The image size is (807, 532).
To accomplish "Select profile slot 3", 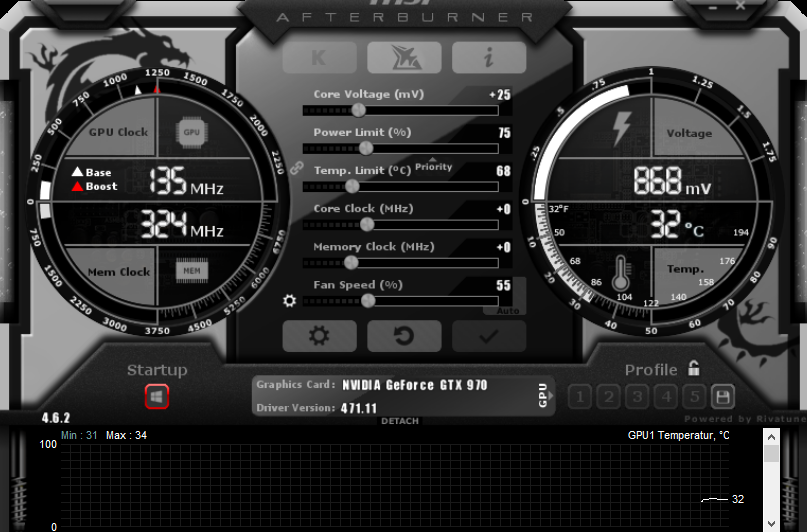I will click(638, 397).
